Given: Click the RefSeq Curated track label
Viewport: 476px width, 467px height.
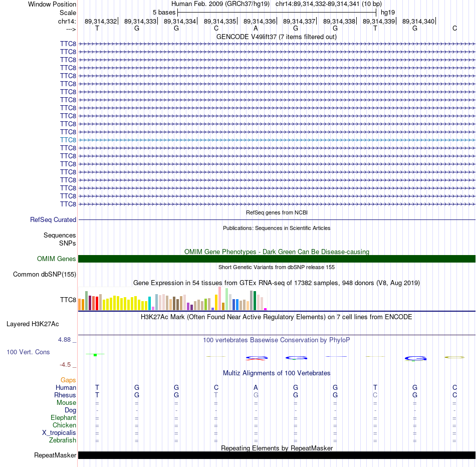Looking at the screenshot, I should (53, 219).
